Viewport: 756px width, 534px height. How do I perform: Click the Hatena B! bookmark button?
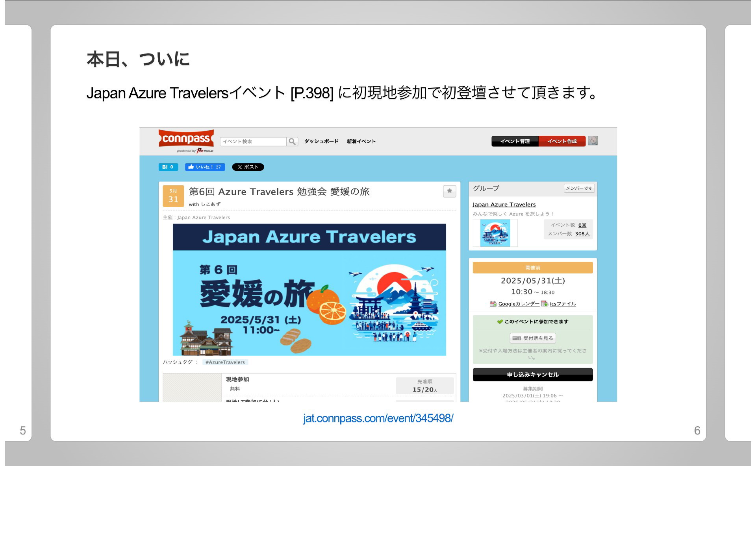(x=168, y=167)
